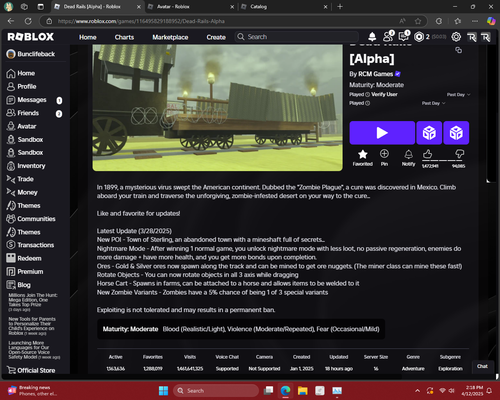
Task: Show hidden icons chevron in system tray
Action: coord(417,391)
